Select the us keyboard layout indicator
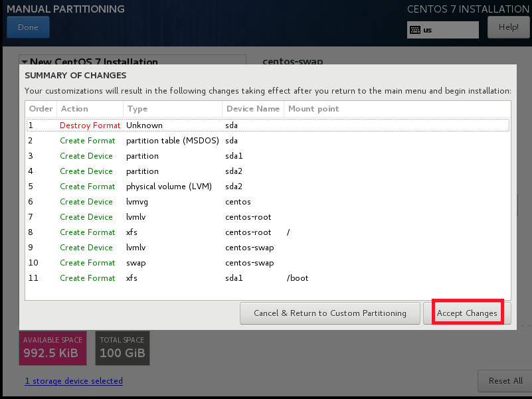The height and width of the screenshot is (399, 532). coord(443,30)
